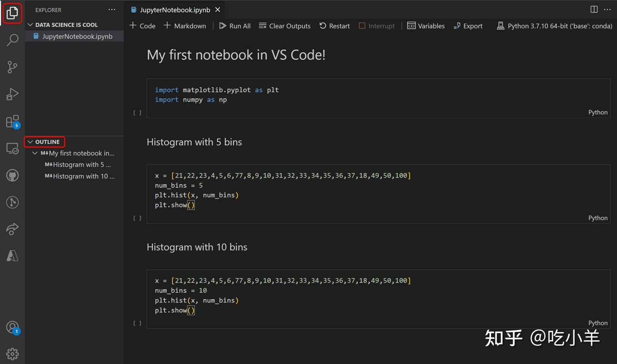Collapse the OUTLINE section
Screen dimensions: 617x364
coord(31,142)
